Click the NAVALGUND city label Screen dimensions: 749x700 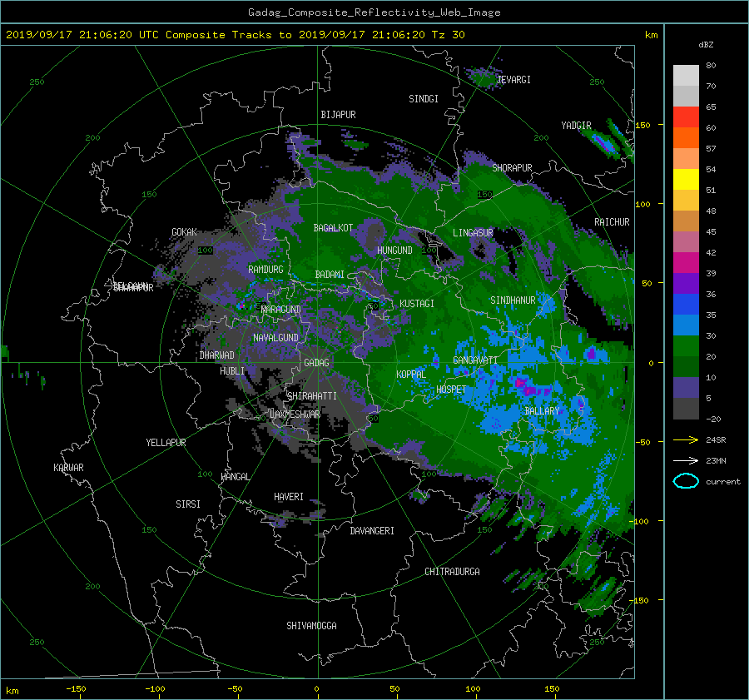[275, 338]
